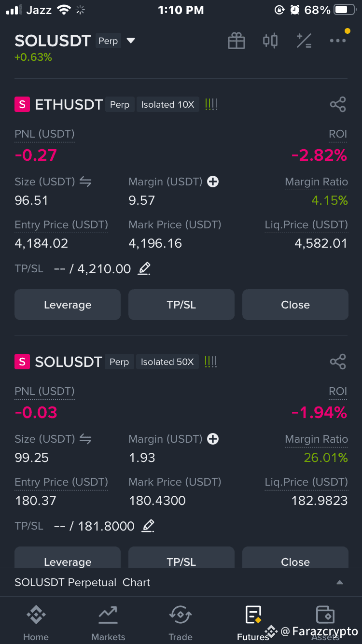The width and height of the screenshot is (362, 644).
Task: Switch to the Home tab
Action: tap(36, 623)
